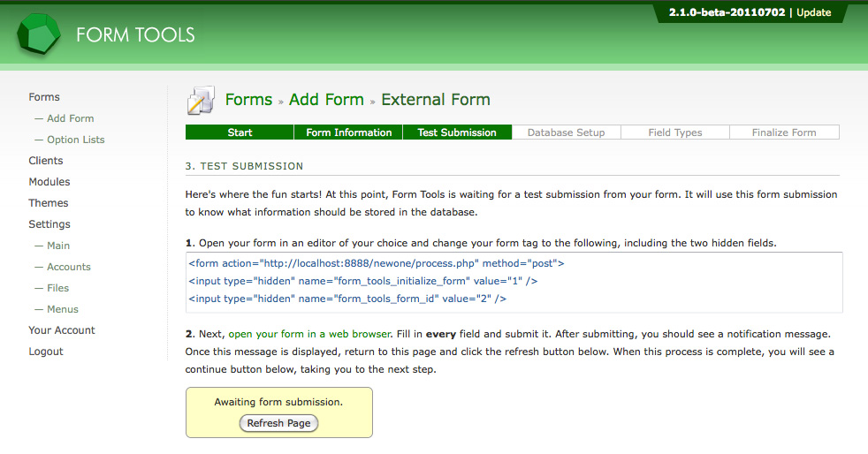Go to Your Account page
This screenshot has height=454, width=868.
pyautogui.click(x=62, y=330)
